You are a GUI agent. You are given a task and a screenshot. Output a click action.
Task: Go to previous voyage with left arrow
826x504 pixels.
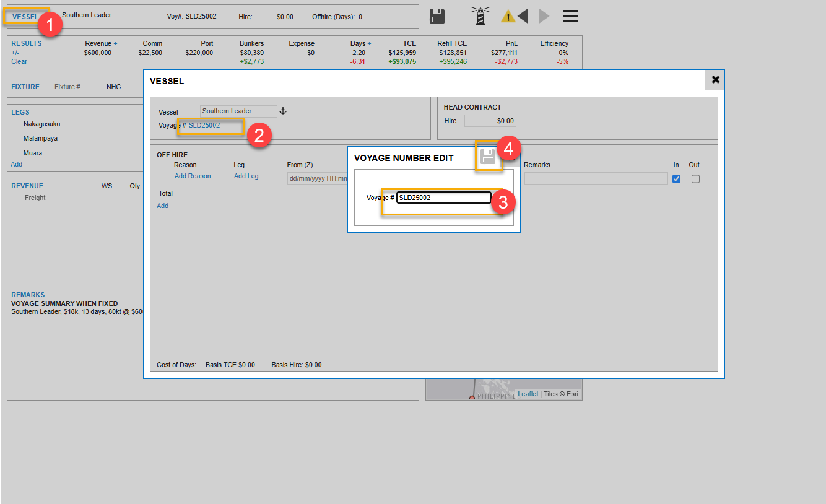[x=523, y=16]
